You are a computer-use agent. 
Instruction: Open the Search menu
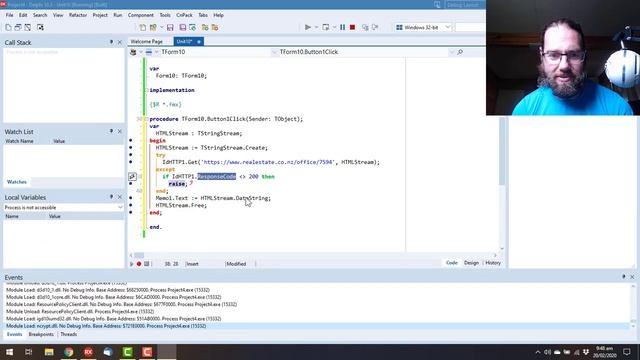40,15
